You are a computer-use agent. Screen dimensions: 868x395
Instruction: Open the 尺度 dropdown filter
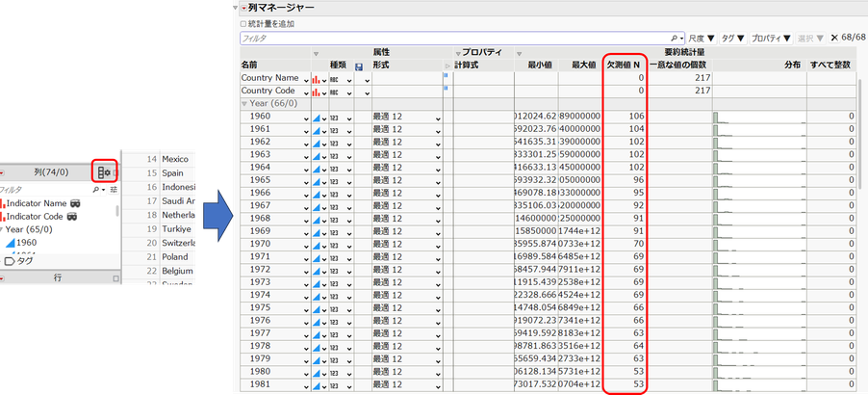click(702, 39)
